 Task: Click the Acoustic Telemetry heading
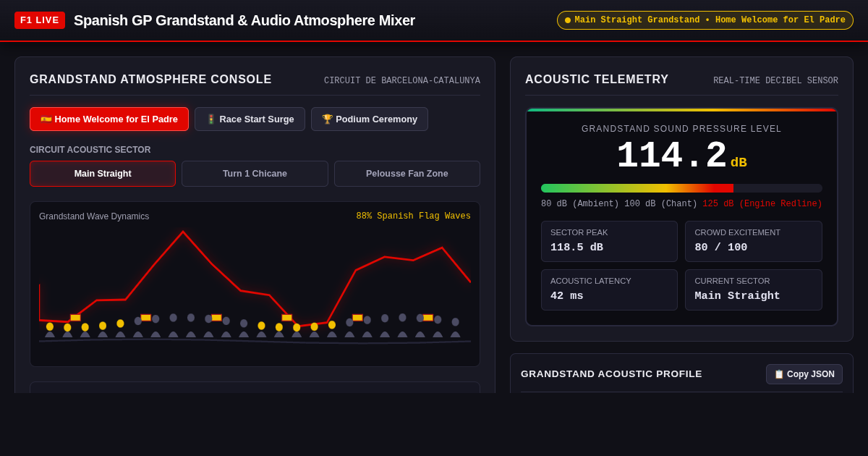click(x=597, y=80)
